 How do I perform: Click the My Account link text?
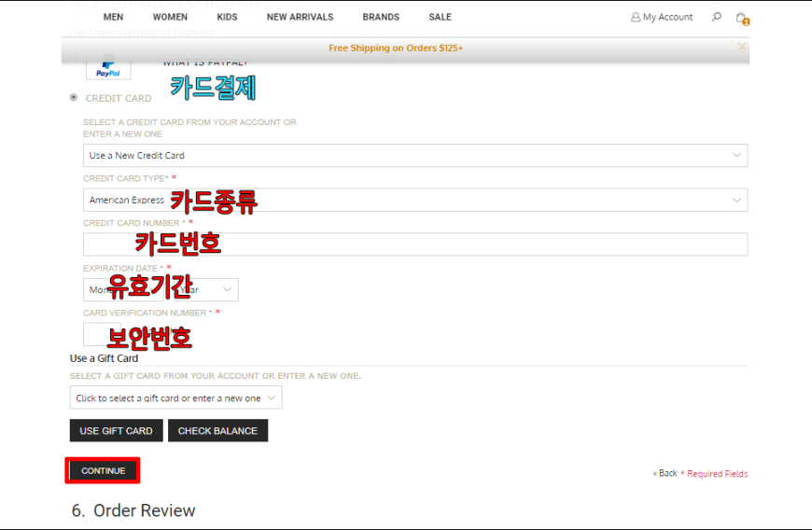(x=667, y=17)
